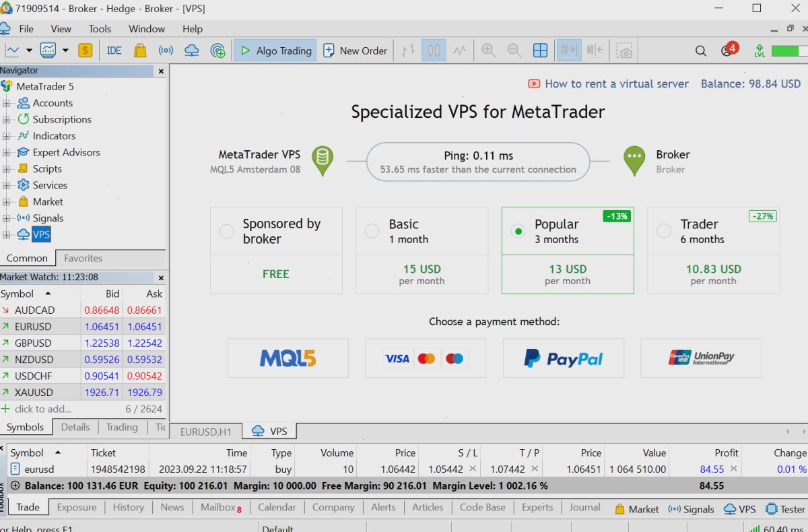
Task: Expand the Indicators tree node
Action: [x=7, y=136]
